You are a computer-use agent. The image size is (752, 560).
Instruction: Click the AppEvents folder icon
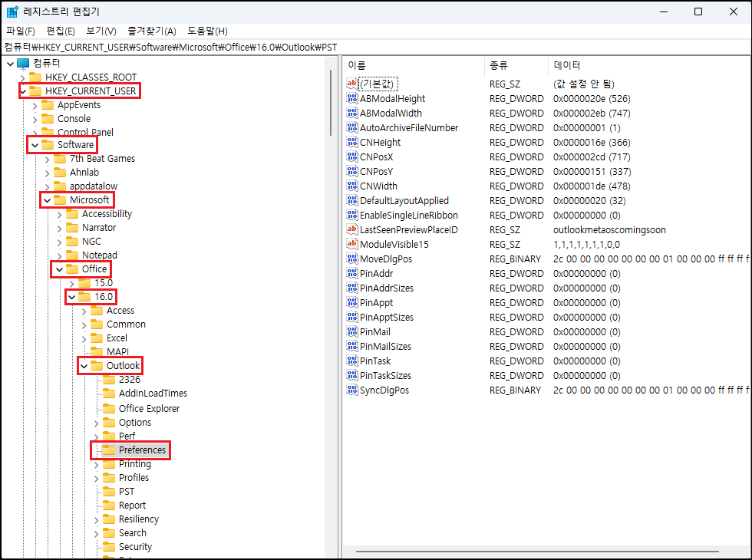48,105
